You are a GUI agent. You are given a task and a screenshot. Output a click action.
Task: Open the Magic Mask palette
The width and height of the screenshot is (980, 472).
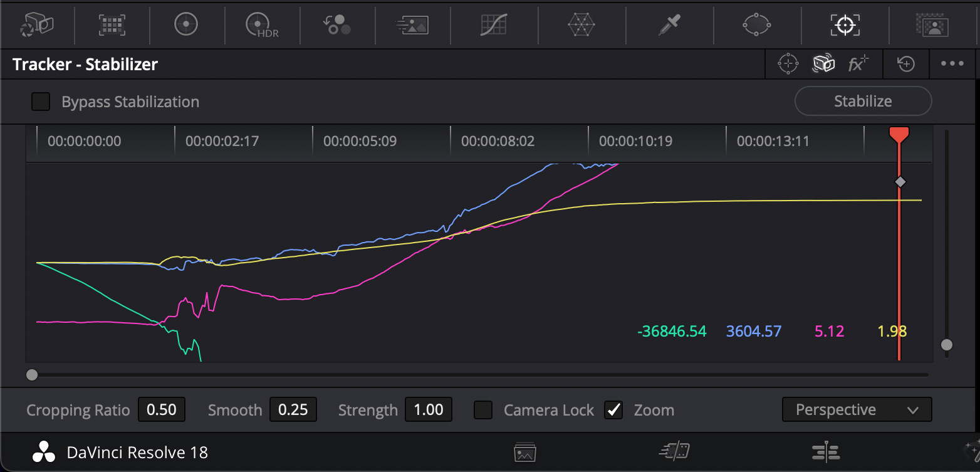pyautogui.click(x=932, y=25)
